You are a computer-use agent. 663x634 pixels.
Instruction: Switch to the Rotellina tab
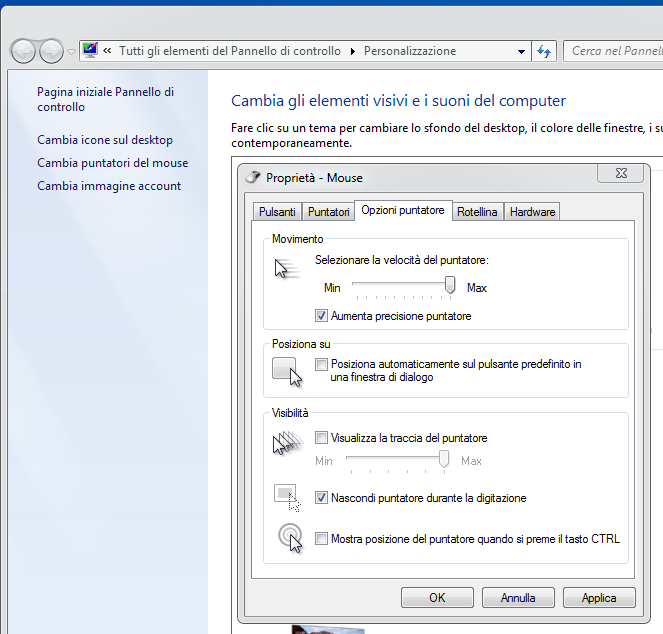point(477,212)
